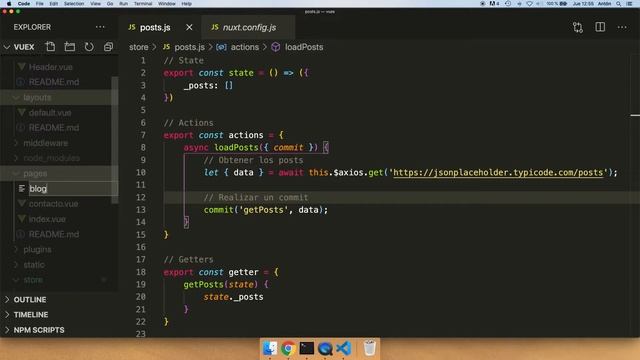The width and height of the screenshot is (640, 360).
Task: Open changes source control icon in editor toolbar
Action: tap(578, 27)
